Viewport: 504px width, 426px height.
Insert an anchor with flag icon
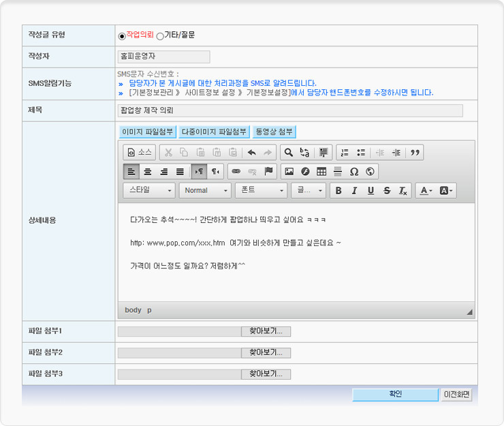tap(269, 172)
